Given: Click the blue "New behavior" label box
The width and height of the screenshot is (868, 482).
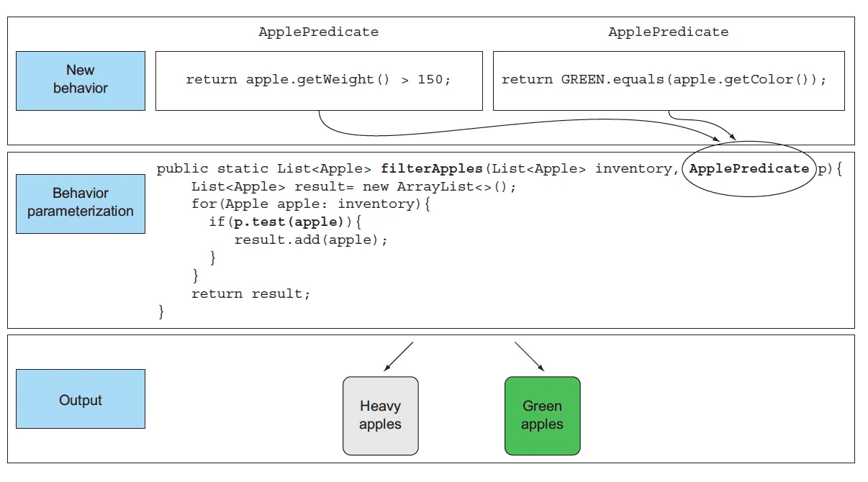Looking at the screenshot, I should (x=80, y=80).
